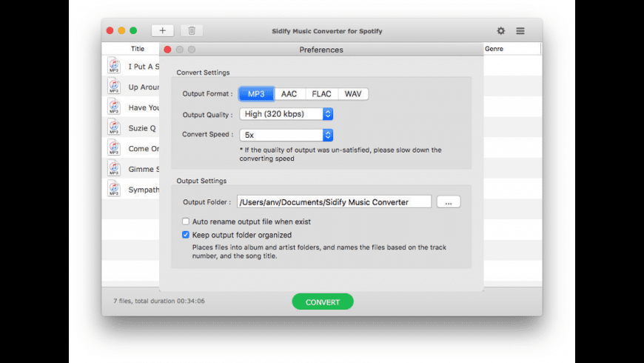This screenshot has height=363, width=644.
Task: Click the trash delete toolbar button
Action: click(x=192, y=30)
